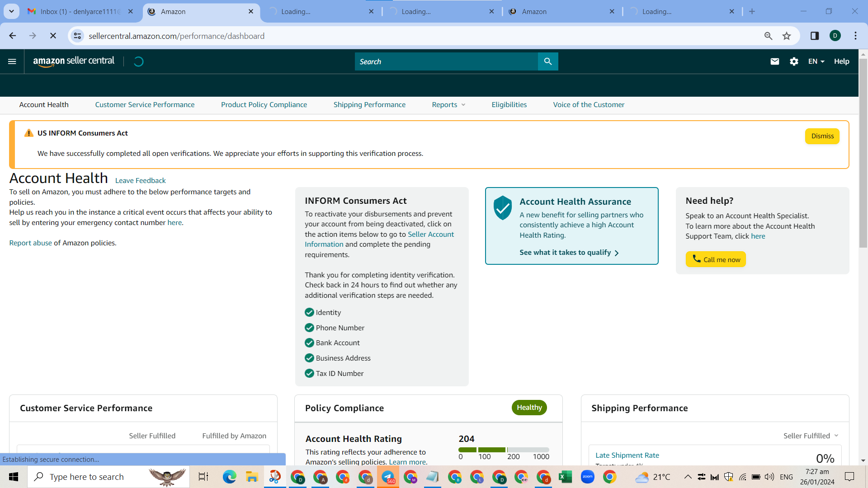The height and width of the screenshot is (488, 868).
Task: Click the zoom magnifier icon in address bar
Action: point(768,36)
